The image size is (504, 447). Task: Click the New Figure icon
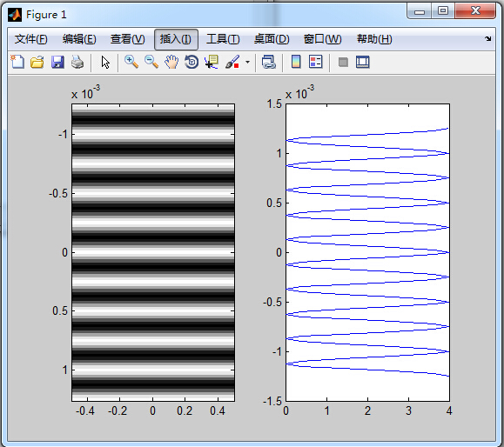point(17,62)
